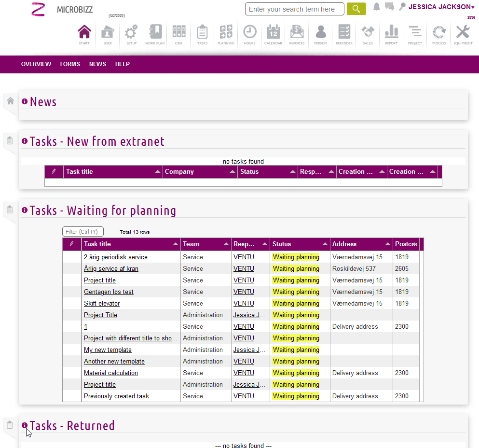Screen dimensions: 479x448
Task: Click the info icon beside News heading
Action: tap(25, 102)
